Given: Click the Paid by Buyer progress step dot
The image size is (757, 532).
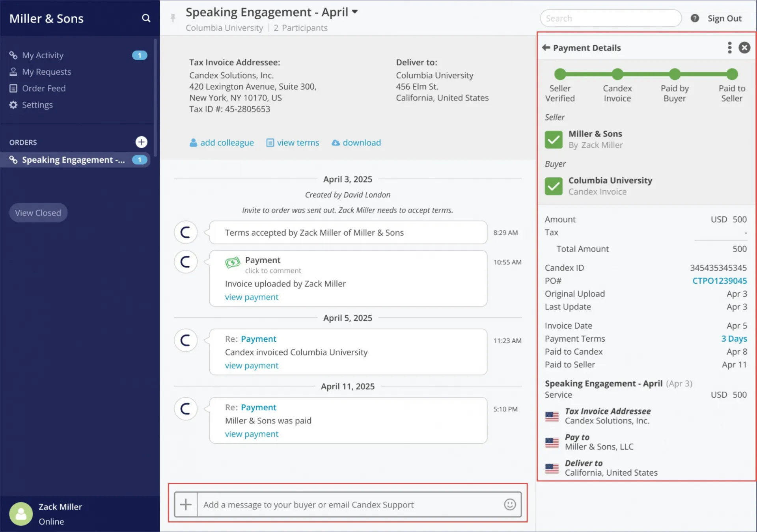Looking at the screenshot, I should pyautogui.click(x=675, y=74).
